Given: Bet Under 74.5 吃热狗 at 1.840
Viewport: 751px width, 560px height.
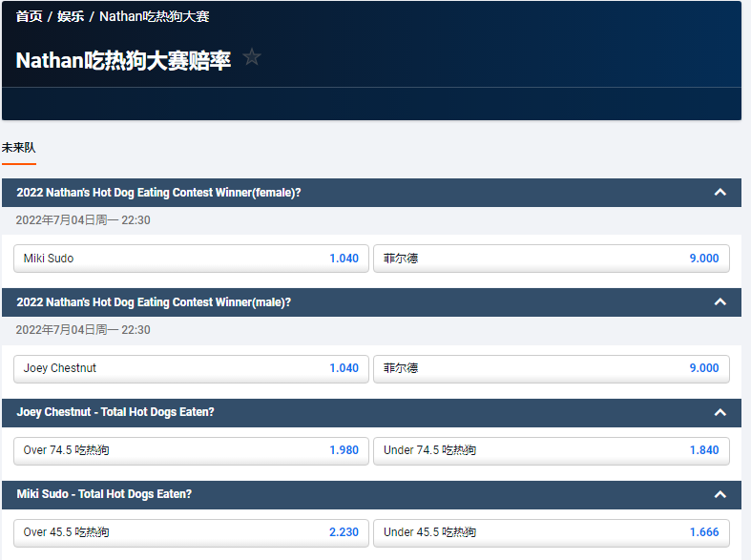Looking at the screenshot, I should [551, 450].
